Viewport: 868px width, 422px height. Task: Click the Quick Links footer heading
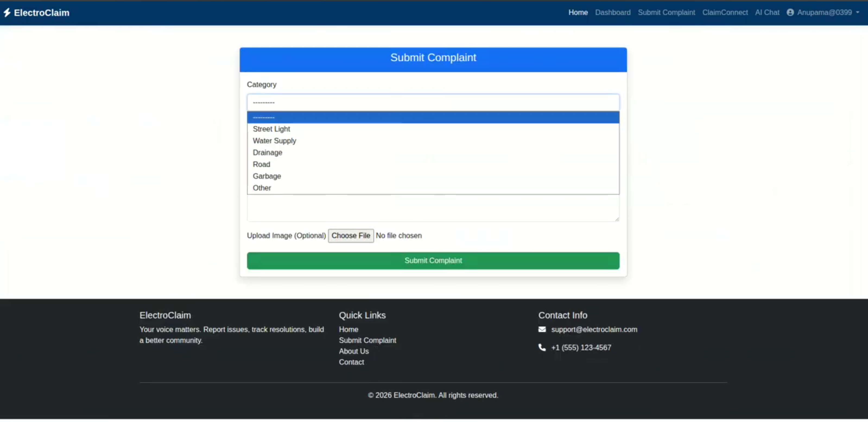pyautogui.click(x=362, y=315)
